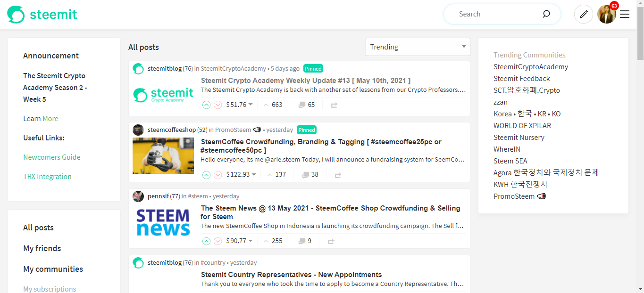The height and width of the screenshot is (293, 644).
Task: Resteem the SteemCoffee Crowdfunding post
Action: (338, 175)
